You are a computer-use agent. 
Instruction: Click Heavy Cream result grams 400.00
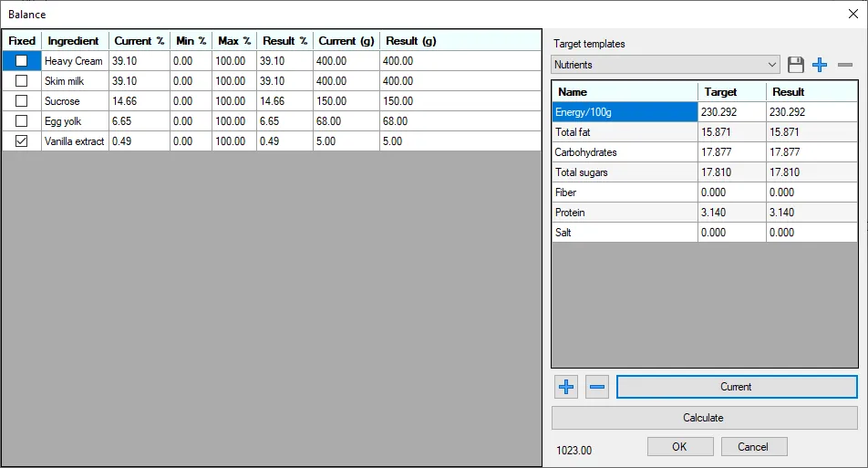460,61
